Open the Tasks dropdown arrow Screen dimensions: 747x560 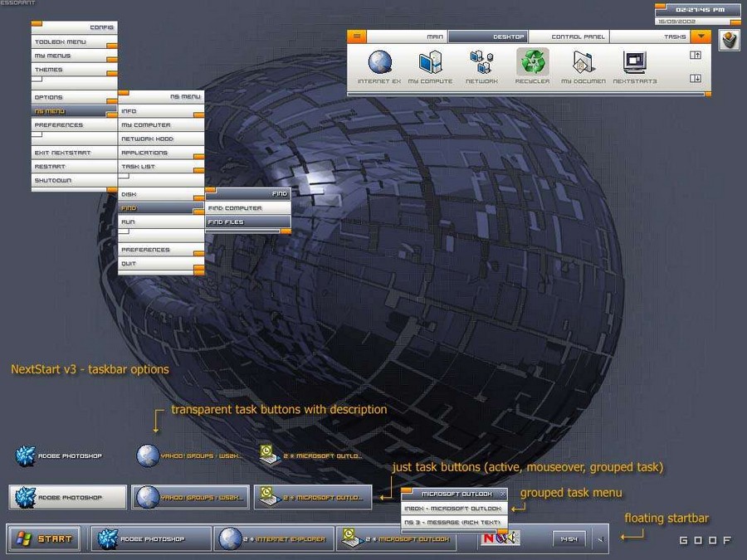click(x=700, y=36)
